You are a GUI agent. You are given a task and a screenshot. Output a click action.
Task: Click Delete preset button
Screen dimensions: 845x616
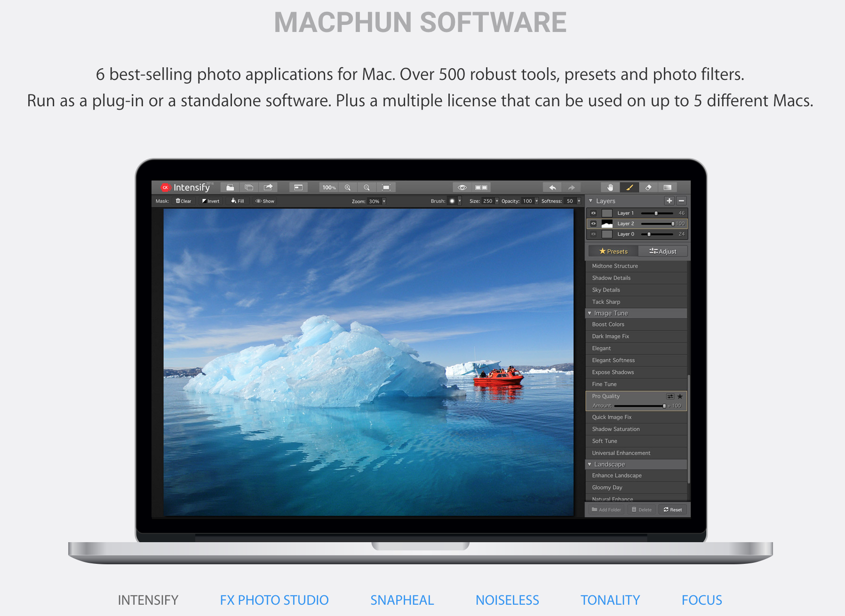pyautogui.click(x=642, y=510)
